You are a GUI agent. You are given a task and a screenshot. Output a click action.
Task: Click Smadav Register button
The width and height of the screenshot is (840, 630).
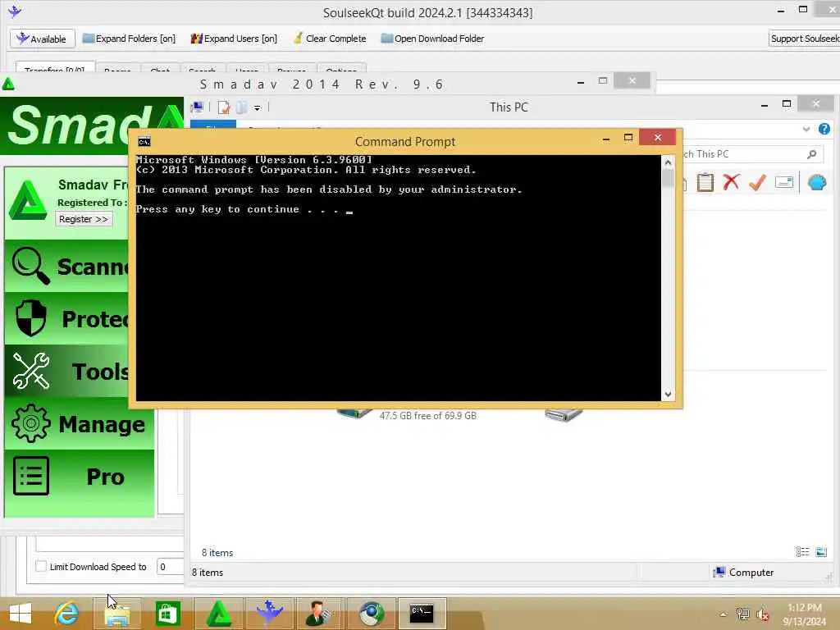(x=84, y=219)
